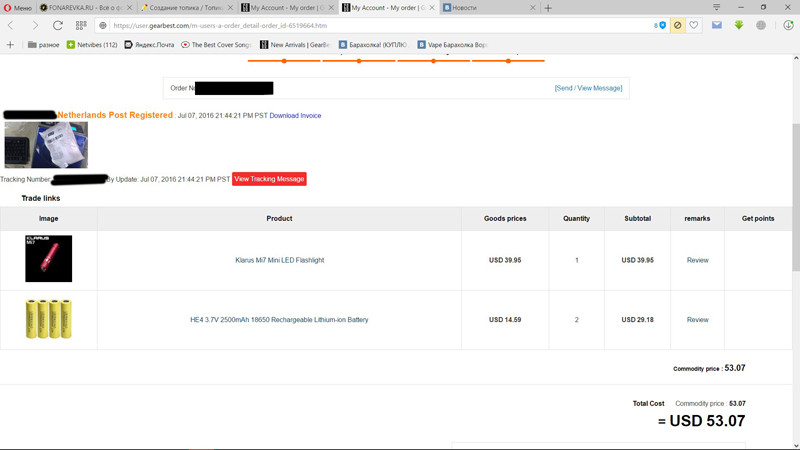Image resolution: width=800 pixels, height=450 pixels.
Task: Open the tab menu icon in title bar
Action: pos(716,7)
